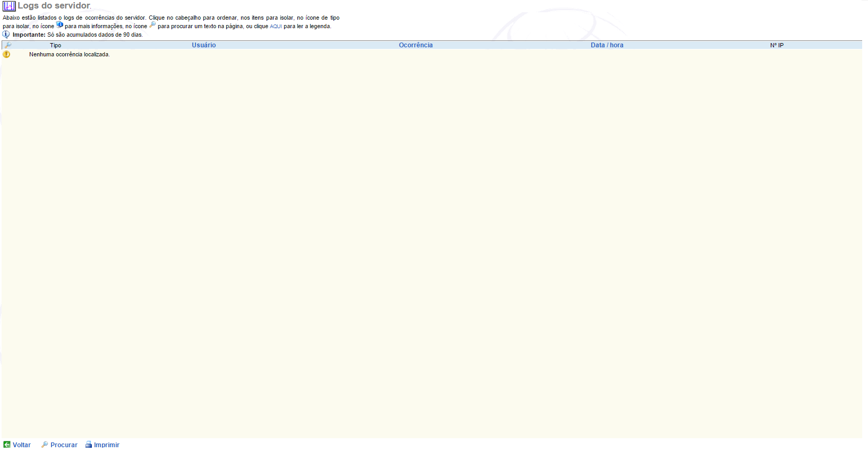Click the magnifier icon inside the instruction text
Image resolution: width=868 pixels, height=452 pixels.
coord(152,25)
